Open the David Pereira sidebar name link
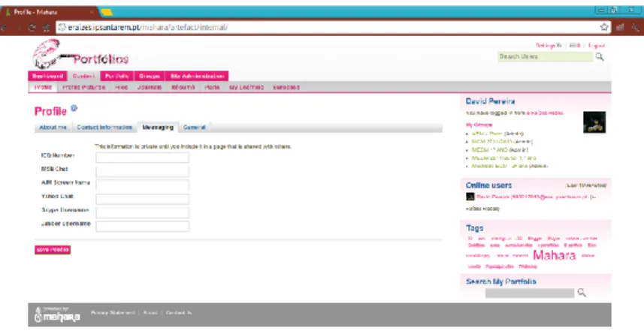Viewport: 644px width, 331px height. point(490,101)
